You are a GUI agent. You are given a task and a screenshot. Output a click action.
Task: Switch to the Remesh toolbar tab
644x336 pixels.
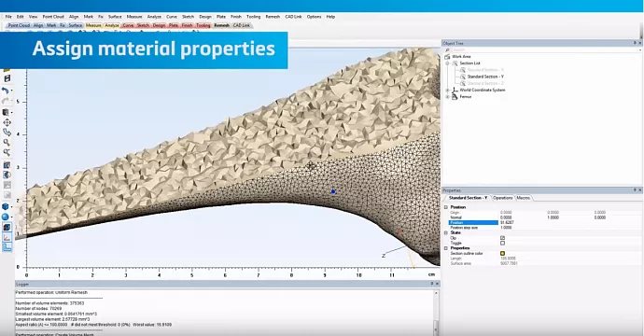tap(221, 25)
